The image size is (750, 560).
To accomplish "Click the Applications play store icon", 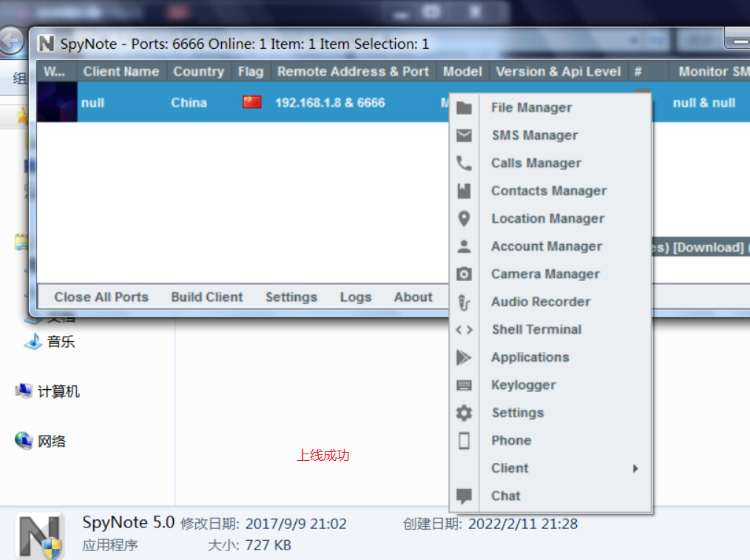I will (464, 357).
